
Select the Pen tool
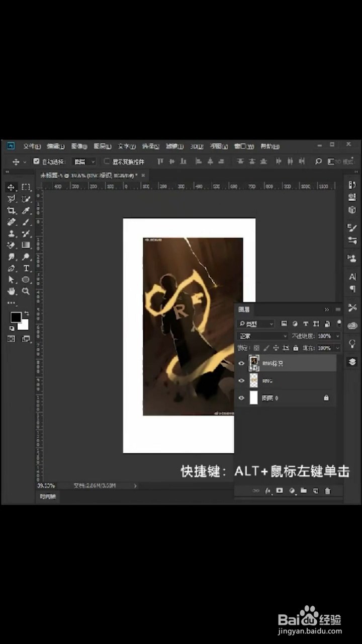pyautogui.click(x=11, y=268)
